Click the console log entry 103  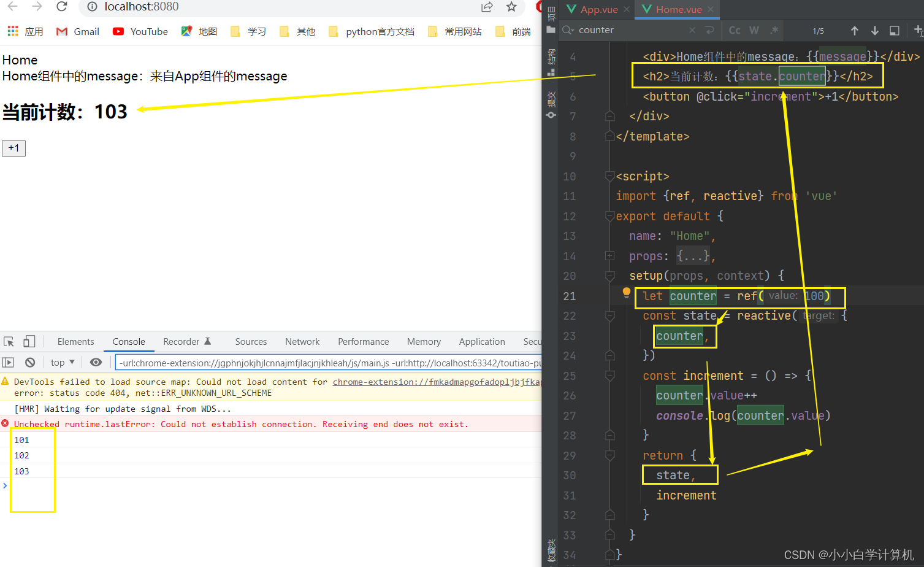point(21,471)
